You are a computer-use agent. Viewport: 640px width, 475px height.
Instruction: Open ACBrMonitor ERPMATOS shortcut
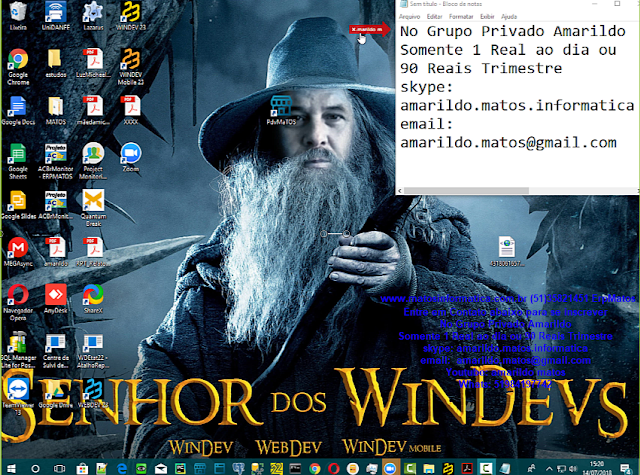coord(56,161)
